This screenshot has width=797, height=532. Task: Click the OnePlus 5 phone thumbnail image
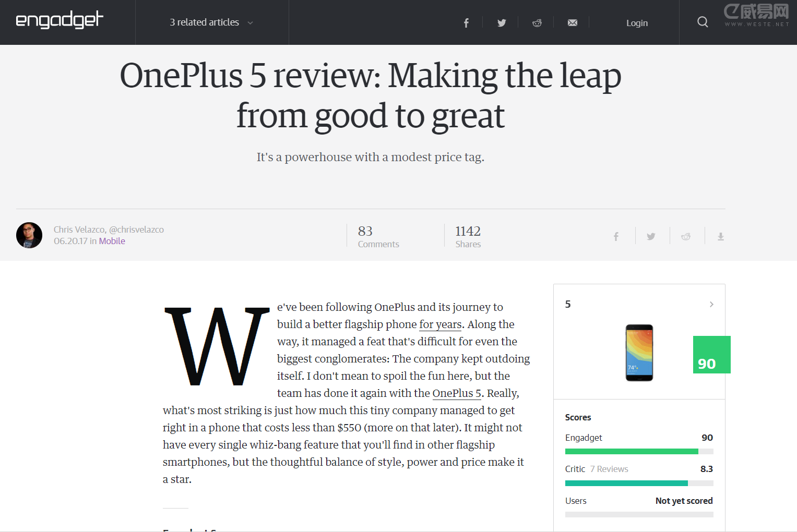(639, 353)
